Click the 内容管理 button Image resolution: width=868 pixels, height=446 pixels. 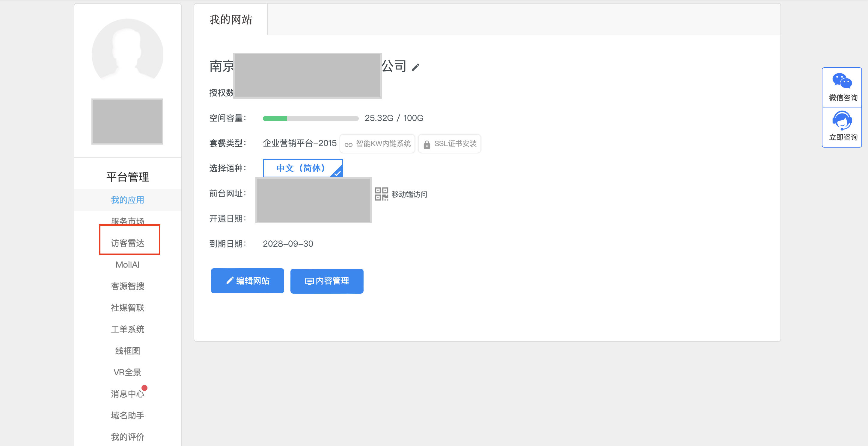point(326,281)
